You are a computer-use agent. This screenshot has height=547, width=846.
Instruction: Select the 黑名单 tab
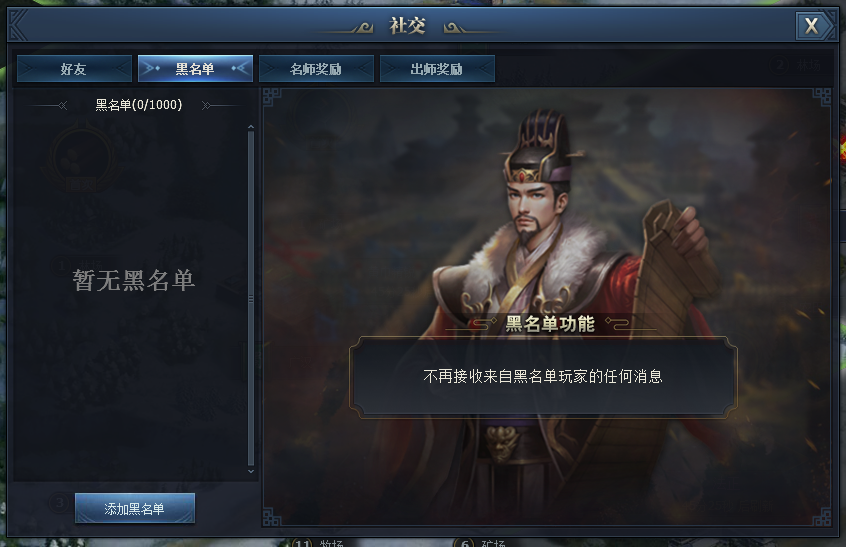pyautogui.click(x=195, y=69)
